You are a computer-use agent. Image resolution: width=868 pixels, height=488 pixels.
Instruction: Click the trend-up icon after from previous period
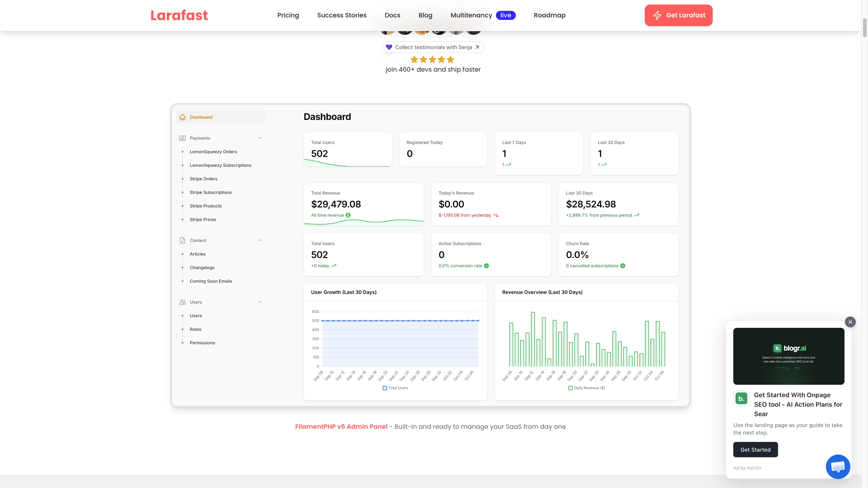click(x=637, y=215)
